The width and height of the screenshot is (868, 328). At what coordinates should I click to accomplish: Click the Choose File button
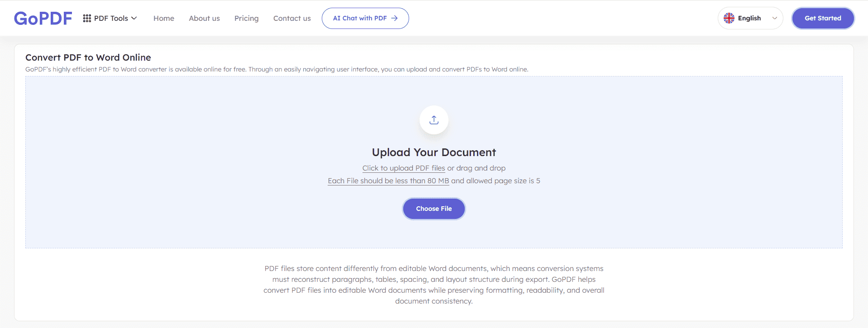434,209
